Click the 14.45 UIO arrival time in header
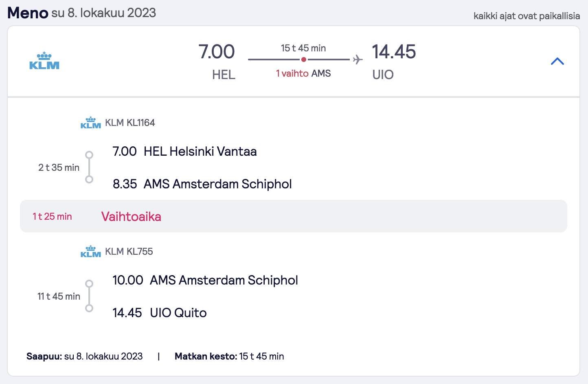 coord(394,52)
